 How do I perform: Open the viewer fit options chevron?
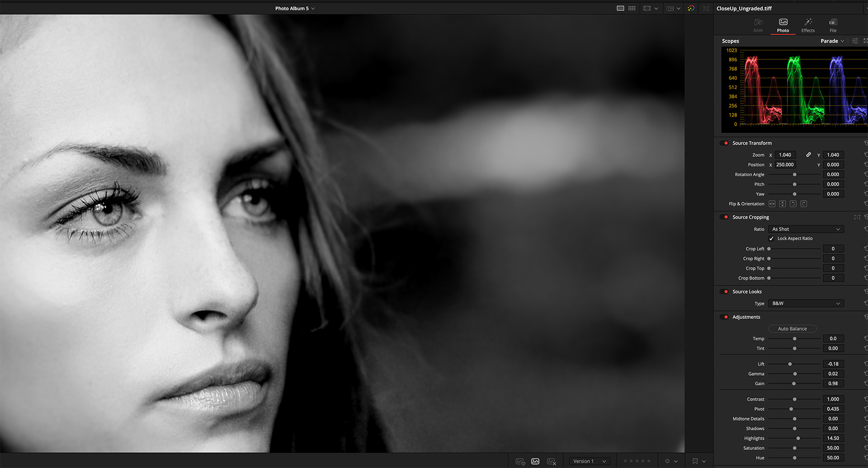pyautogui.click(x=656, y=9)
